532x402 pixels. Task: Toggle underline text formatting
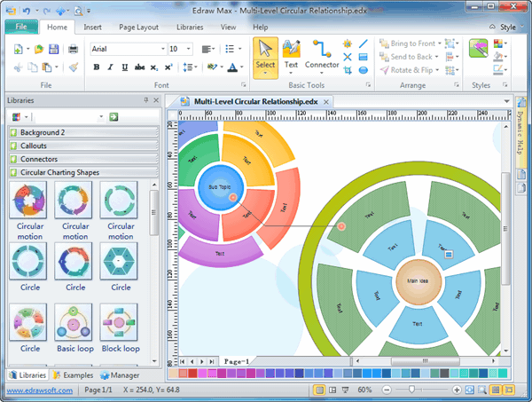(123, 67)
